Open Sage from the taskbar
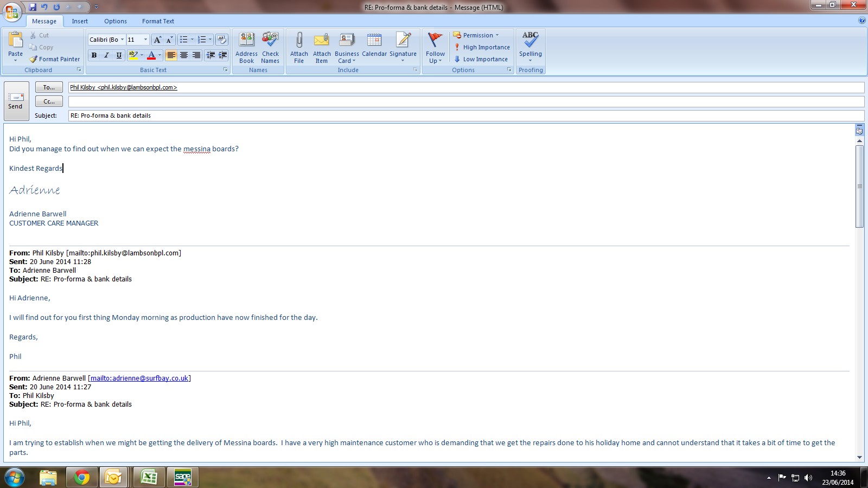Screen dimensions: 868x488 coord(183,477)
